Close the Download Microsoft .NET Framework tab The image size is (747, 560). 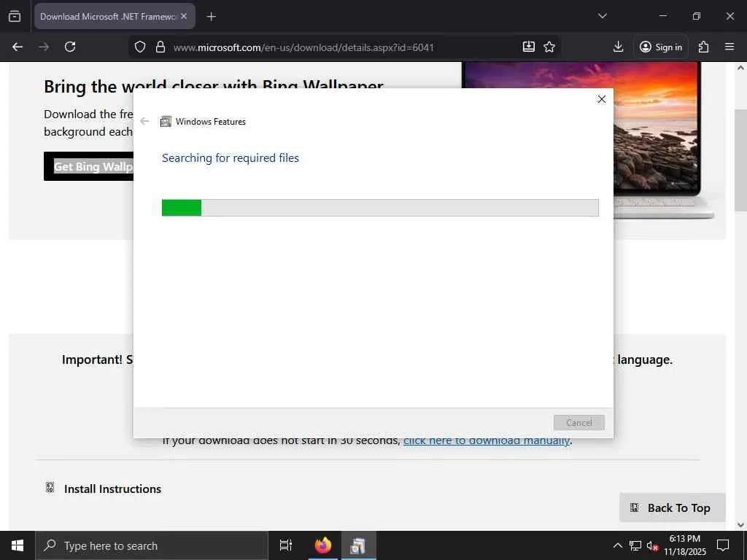coord(184,16)
